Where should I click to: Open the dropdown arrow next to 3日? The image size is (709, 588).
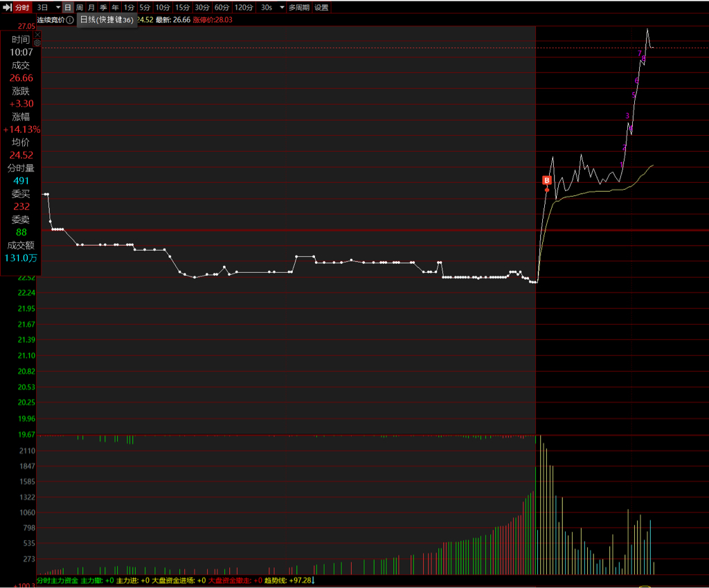point(58,7)
